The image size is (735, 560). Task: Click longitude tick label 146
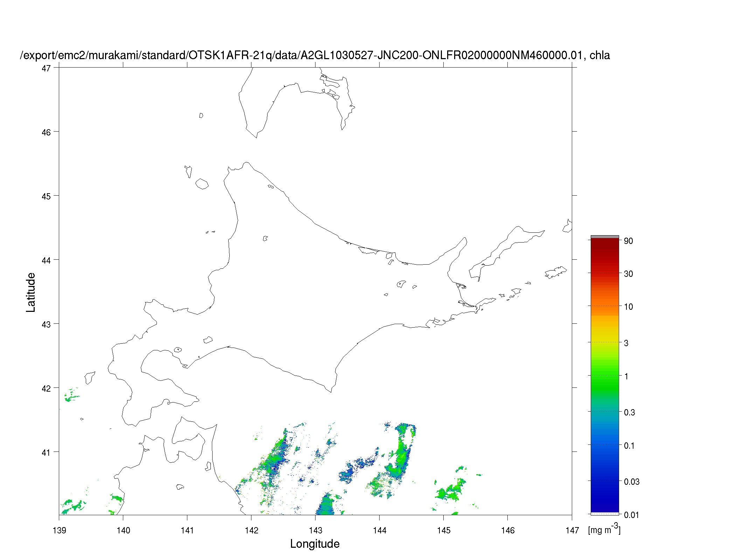(x=508, y=530)
